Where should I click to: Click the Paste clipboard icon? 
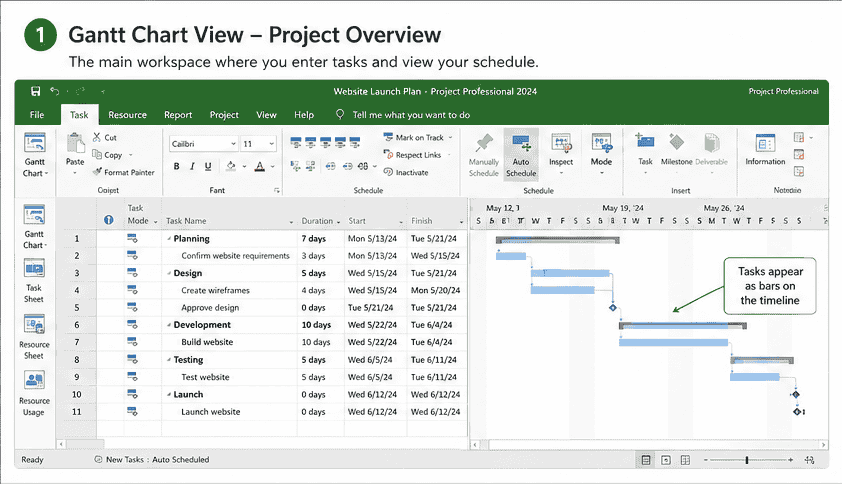pyautogui.click(x=75, y=144)
